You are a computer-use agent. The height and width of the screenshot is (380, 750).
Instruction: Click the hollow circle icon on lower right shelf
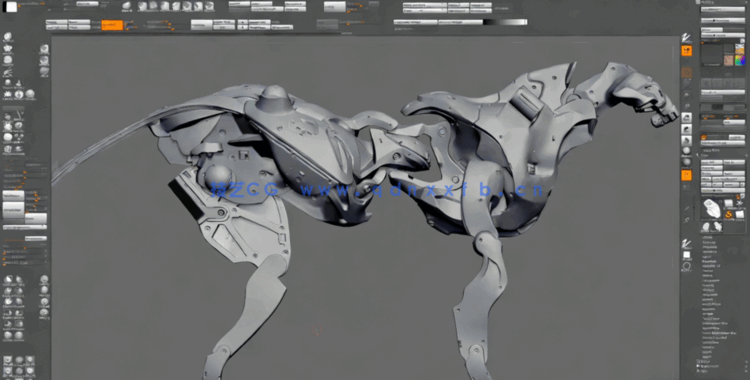click(x=686, y=267)
